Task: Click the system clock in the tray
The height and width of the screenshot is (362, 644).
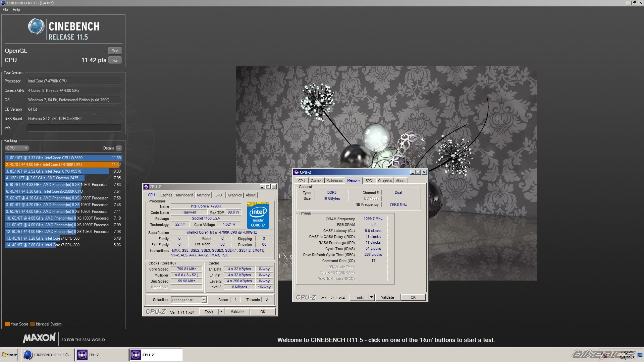Action: click(627, 355)
